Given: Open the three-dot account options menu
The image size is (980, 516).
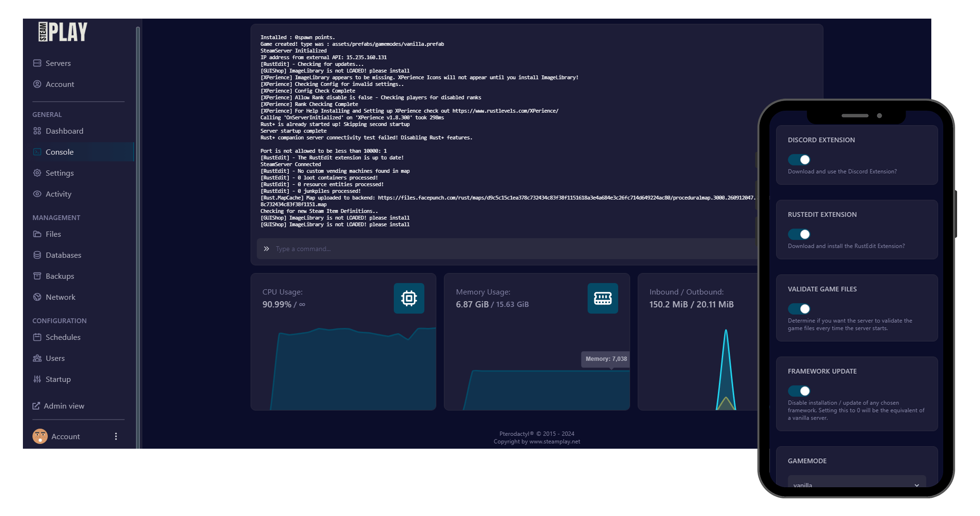Looking at the screenshot, I should point(116,436).
